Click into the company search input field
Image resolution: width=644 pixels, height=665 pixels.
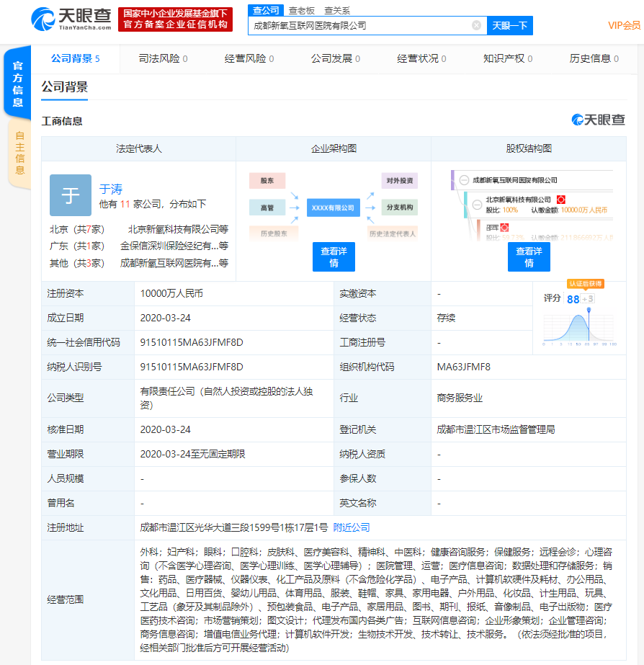[360, 25]
